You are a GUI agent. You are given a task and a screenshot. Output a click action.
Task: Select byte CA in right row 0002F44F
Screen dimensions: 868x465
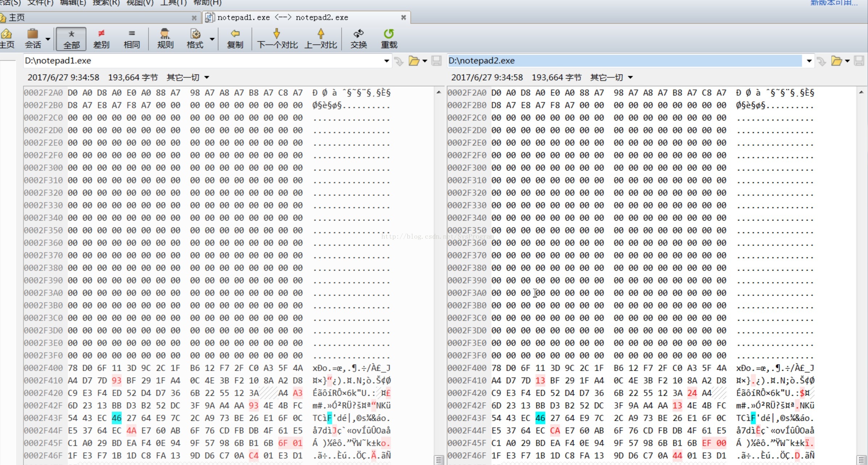(x=555, y=431)
